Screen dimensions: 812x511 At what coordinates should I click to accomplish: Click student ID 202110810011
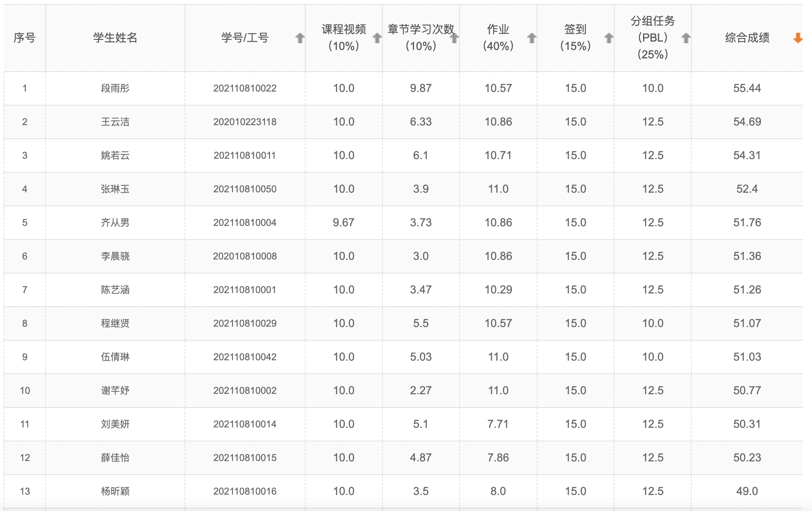(x=245, y=156)
